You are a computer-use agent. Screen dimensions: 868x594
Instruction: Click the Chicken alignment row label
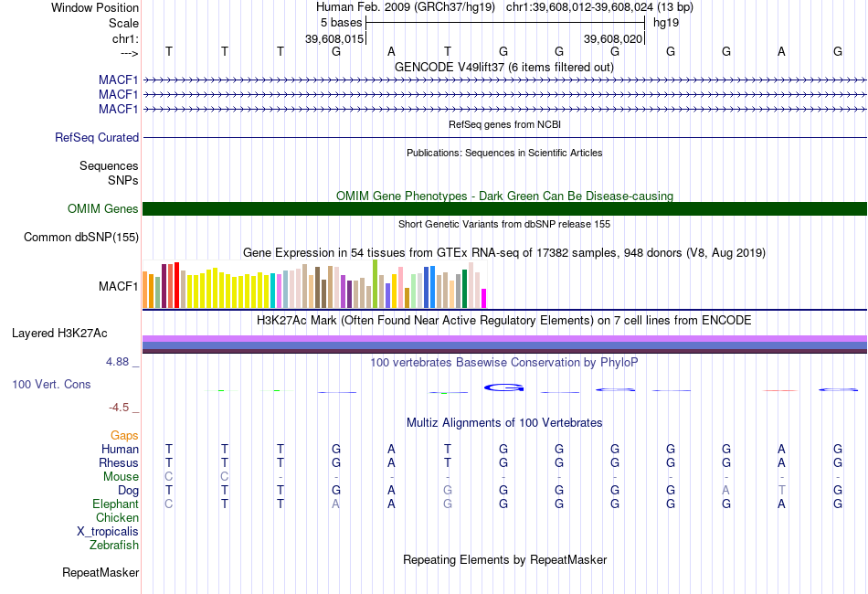click(117, 517)
